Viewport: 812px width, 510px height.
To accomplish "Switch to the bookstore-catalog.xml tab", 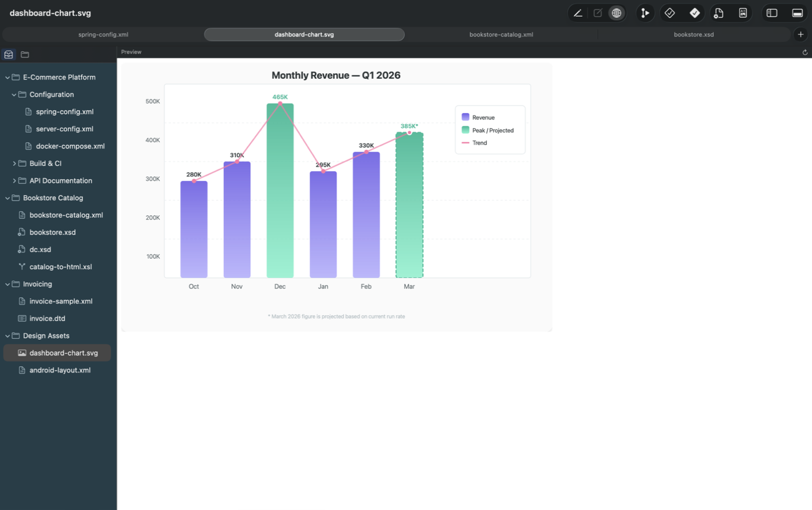I will [x=501, y=34].
